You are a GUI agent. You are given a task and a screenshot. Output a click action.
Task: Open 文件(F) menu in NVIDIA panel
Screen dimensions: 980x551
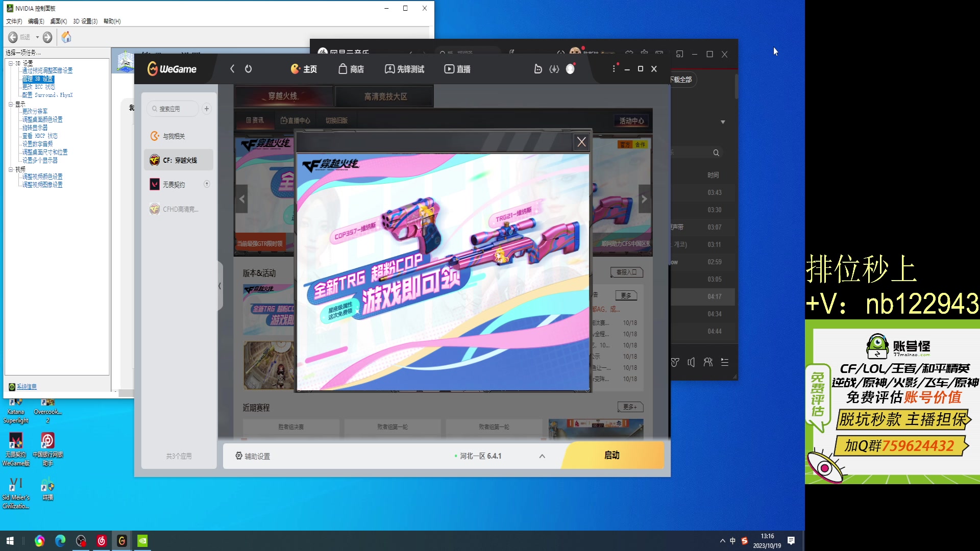pos(14,21)
